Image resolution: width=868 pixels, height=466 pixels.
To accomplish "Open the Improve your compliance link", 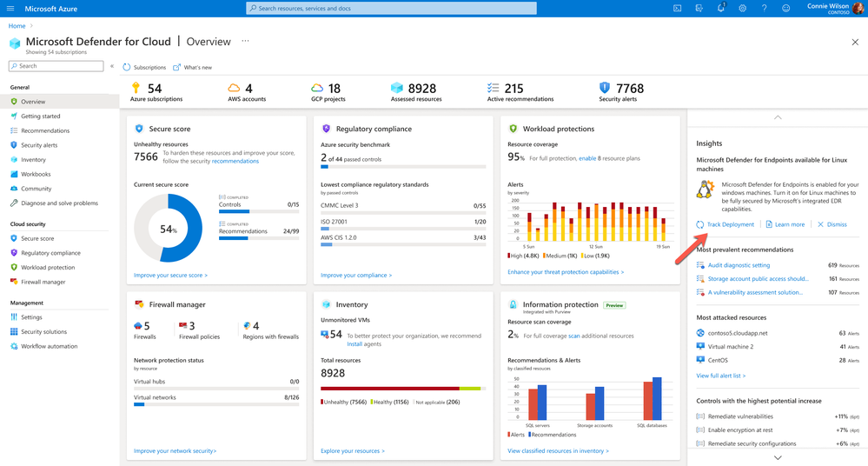I will pyautogui.click(x=356, y=276).
